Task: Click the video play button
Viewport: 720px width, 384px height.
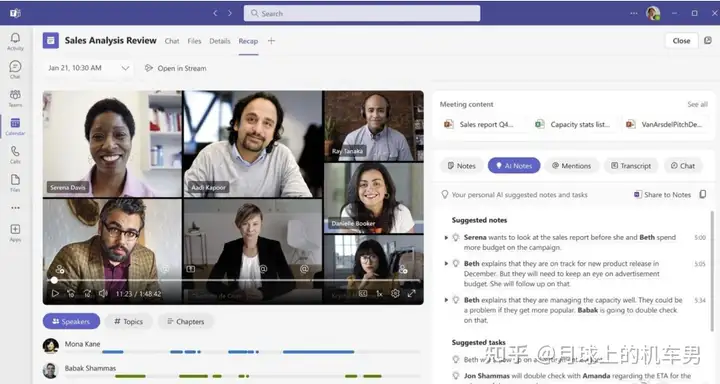Action: 55,294
